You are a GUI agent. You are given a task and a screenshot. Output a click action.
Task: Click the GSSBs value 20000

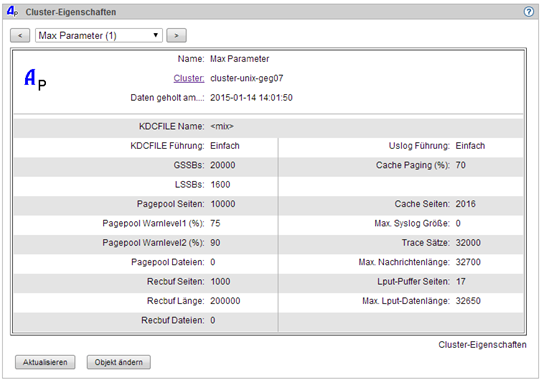[223, 165]
